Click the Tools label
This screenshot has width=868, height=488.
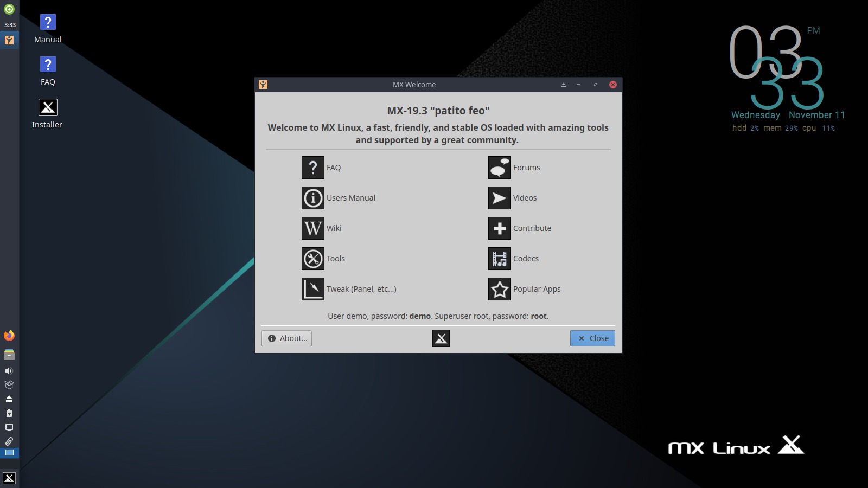[336, 259]
